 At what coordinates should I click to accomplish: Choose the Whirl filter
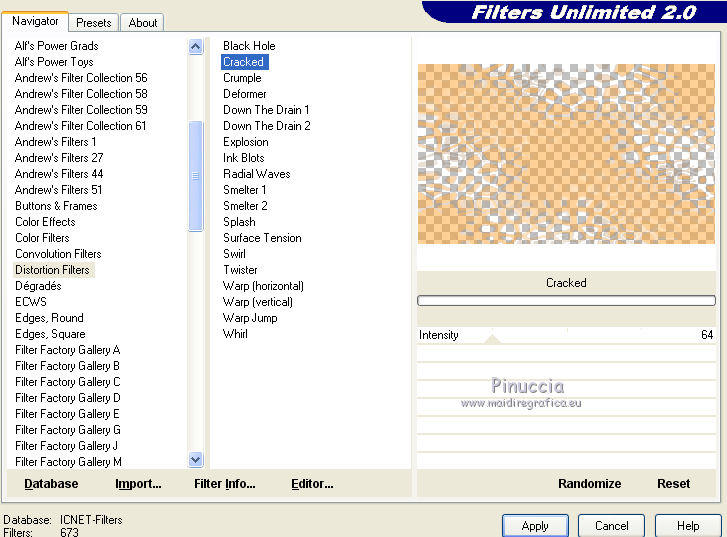(x=235, y=334)
